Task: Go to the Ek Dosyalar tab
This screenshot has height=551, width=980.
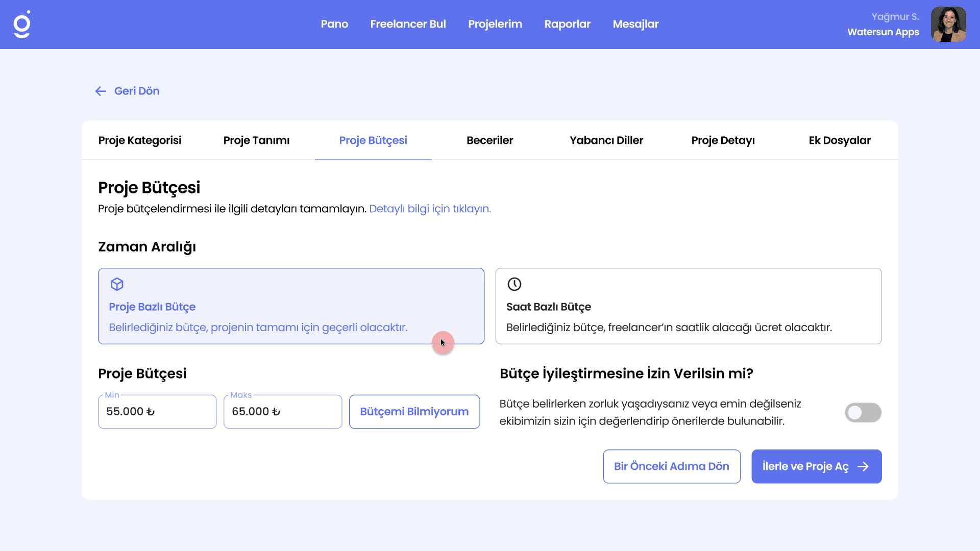Action: 839,140
